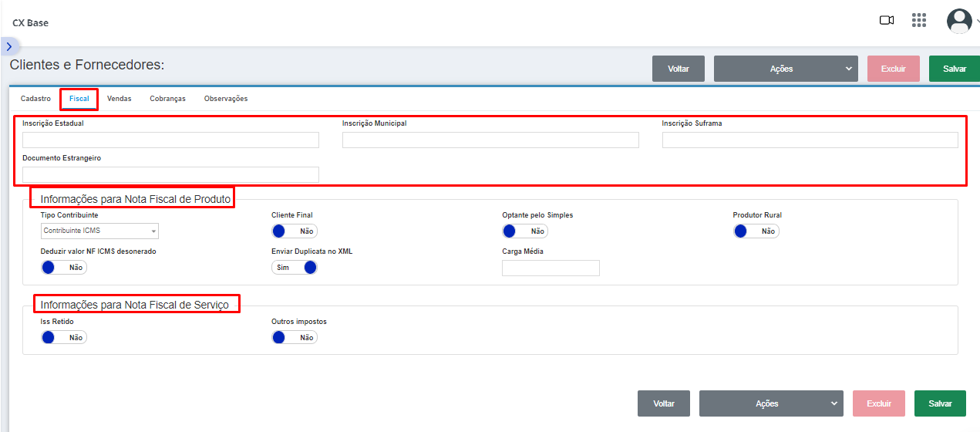This screenshot has width=980, height=432.
Task: Toggle Outros impostos switch
Action: tap(294, 338)
